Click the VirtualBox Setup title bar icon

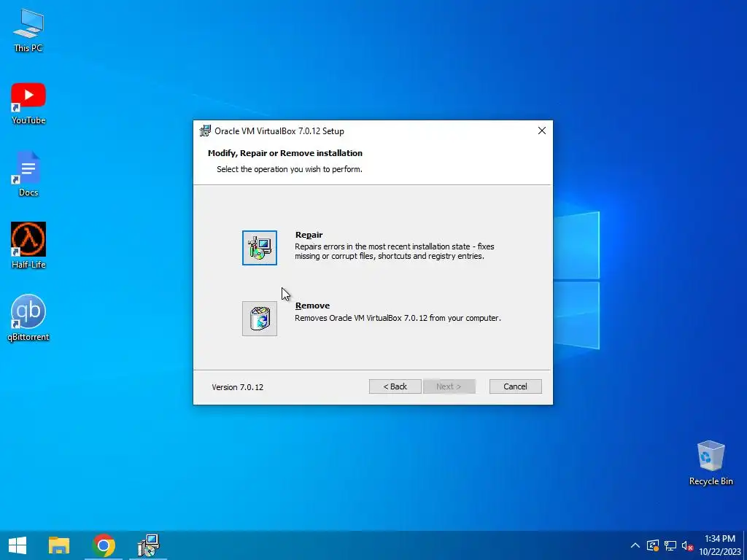coord(205,131)
